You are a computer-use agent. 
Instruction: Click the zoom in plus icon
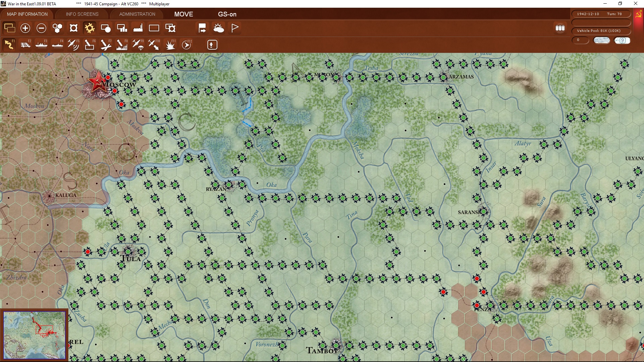[x=25, y=28]
